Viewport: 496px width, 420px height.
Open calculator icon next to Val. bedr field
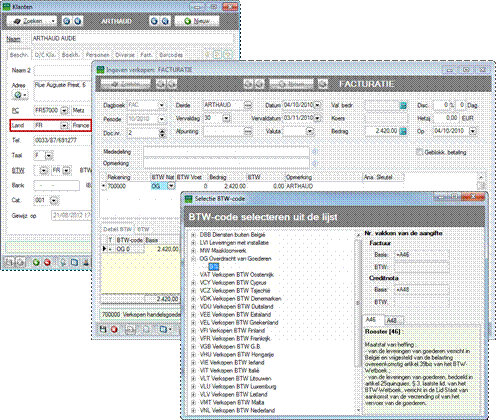pyautogui.click(x=403, y=106)
